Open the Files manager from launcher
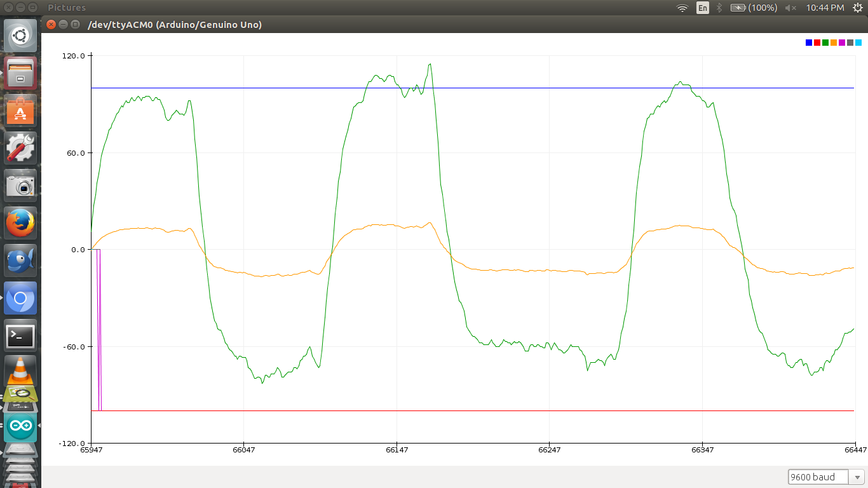 coord(20,73)
